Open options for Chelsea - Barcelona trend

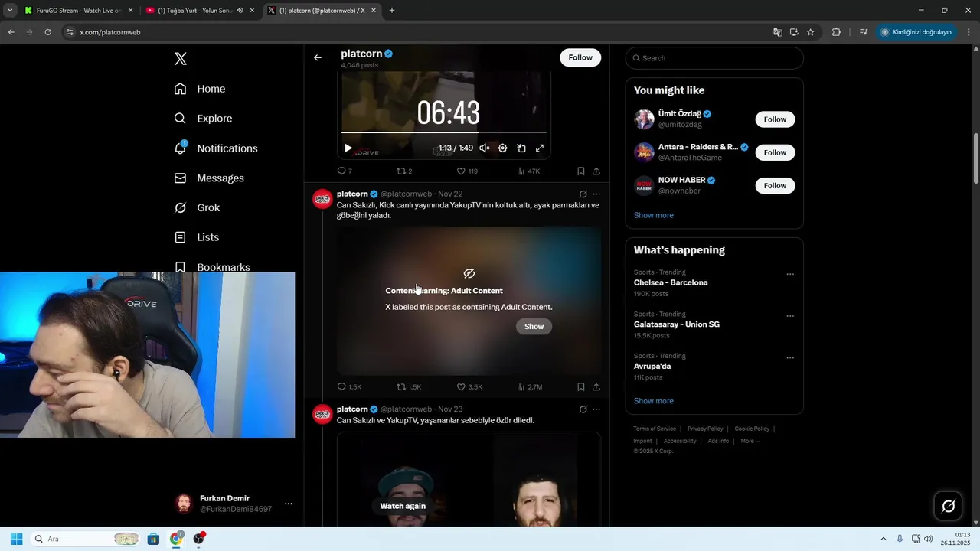(790, 274)
